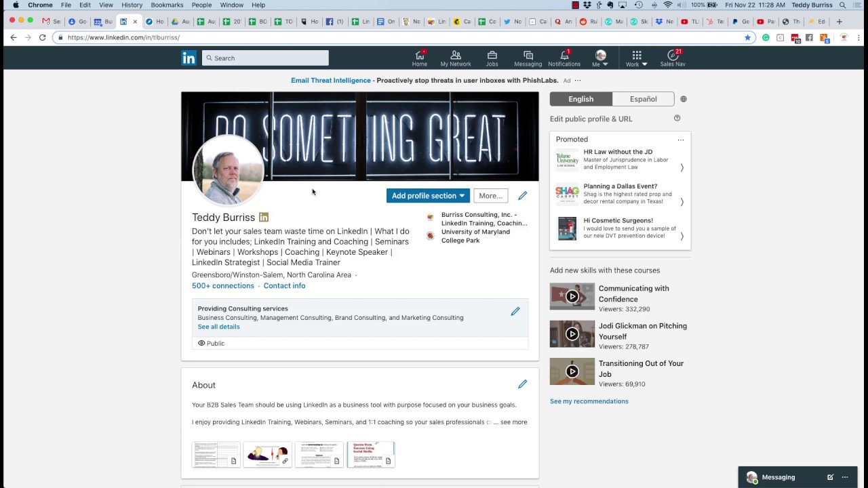Click the globe language icon
This screenshot has height=488, width=868.
click(684, 99)
